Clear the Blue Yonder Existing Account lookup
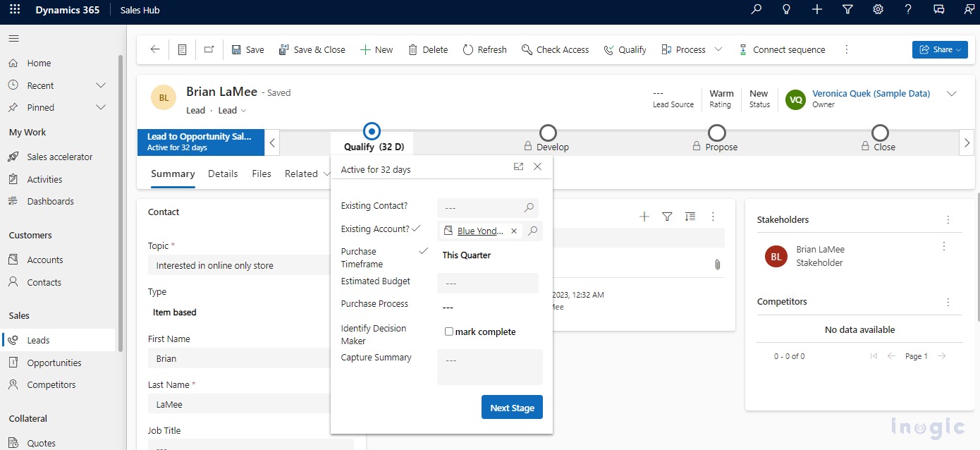 (514, 231)
